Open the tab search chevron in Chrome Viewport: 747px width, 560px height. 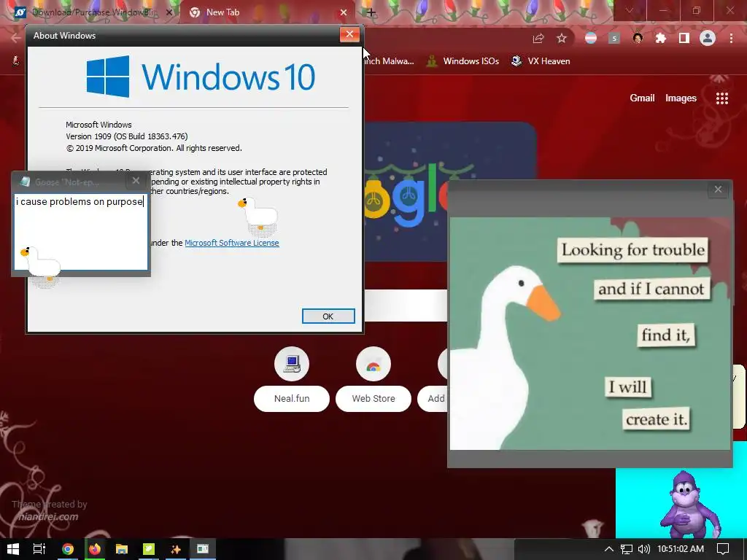(630, 10)
